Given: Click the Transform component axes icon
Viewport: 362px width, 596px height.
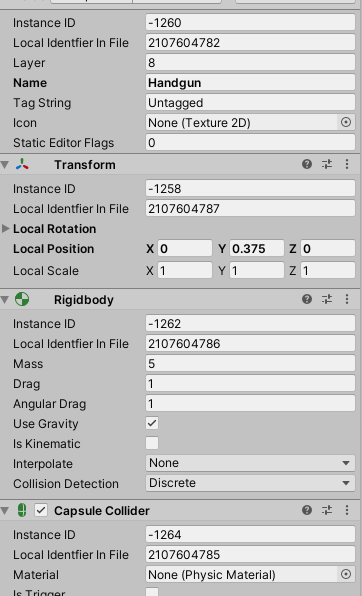Looking at the screenshot, I should (x=22, y=165).
